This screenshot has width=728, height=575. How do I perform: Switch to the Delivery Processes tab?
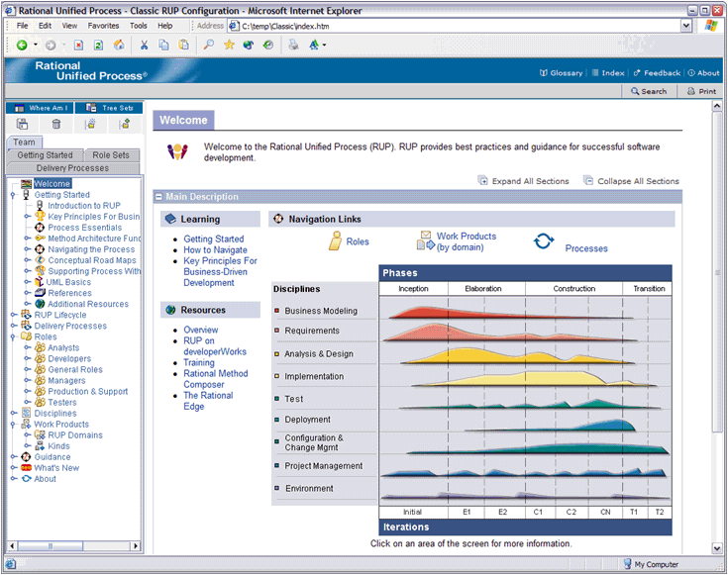coord(72,168)
